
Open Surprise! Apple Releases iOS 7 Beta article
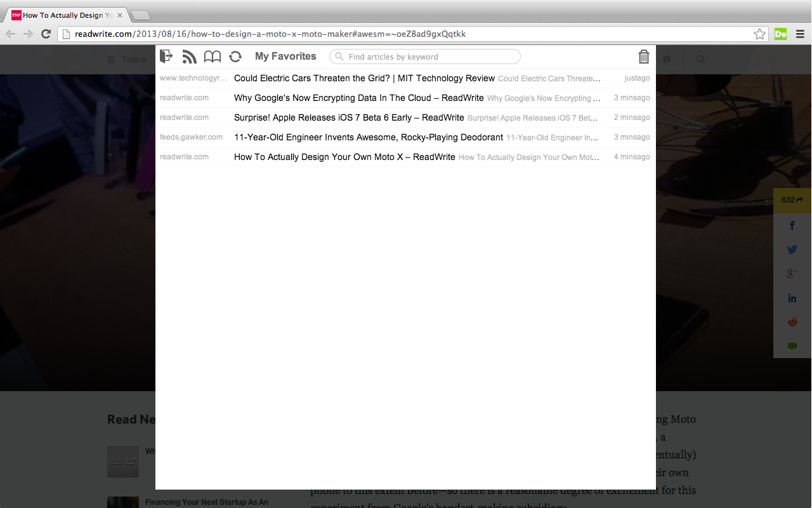pos(349,117)
